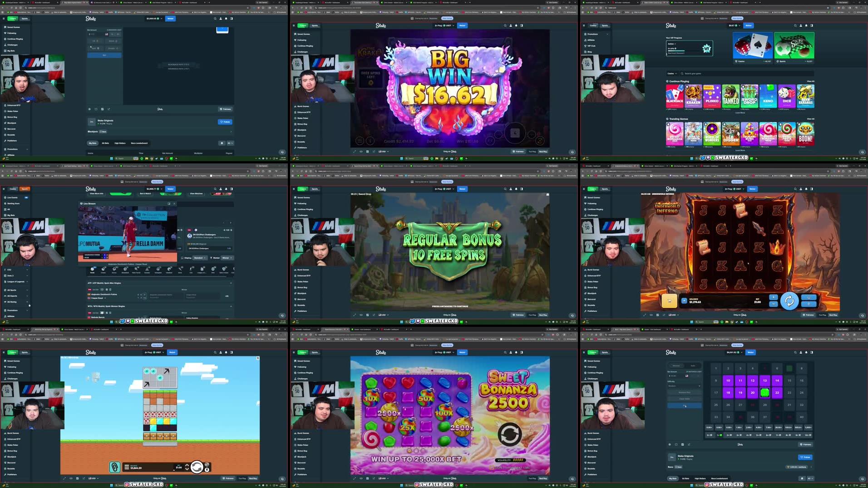Open search from the Stake header
Viewport: 868px width, 488px height.
tap(795, 352)
